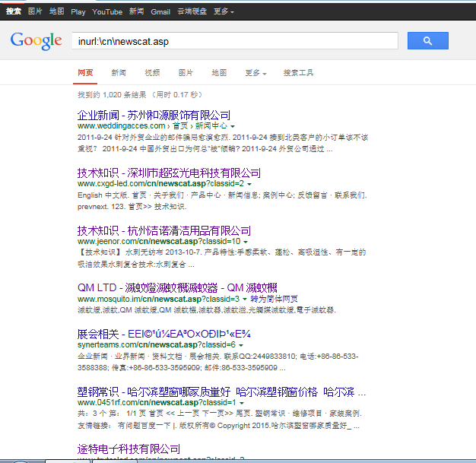Click URL text www.weddingacces.com
This screenshot has height=463, width=476.
(122, 125)
